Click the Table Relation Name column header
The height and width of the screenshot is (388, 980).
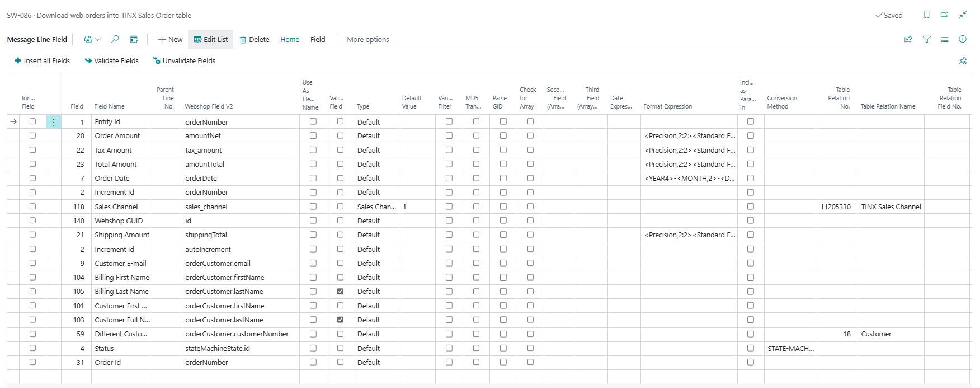pos(888,106)
